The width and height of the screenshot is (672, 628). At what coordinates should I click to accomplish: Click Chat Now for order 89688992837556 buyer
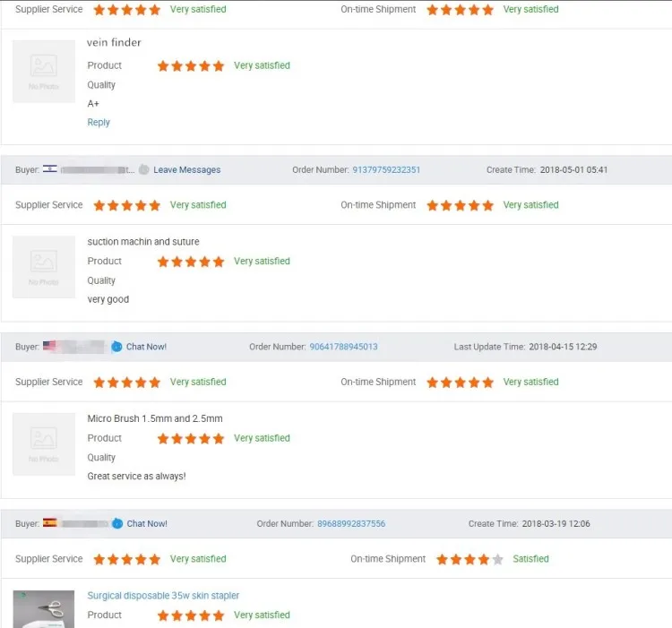[x=147, y=523]
